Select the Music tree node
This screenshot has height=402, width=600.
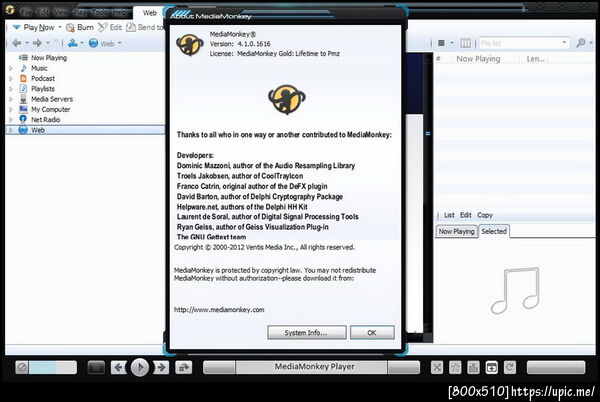pos(39,68)
